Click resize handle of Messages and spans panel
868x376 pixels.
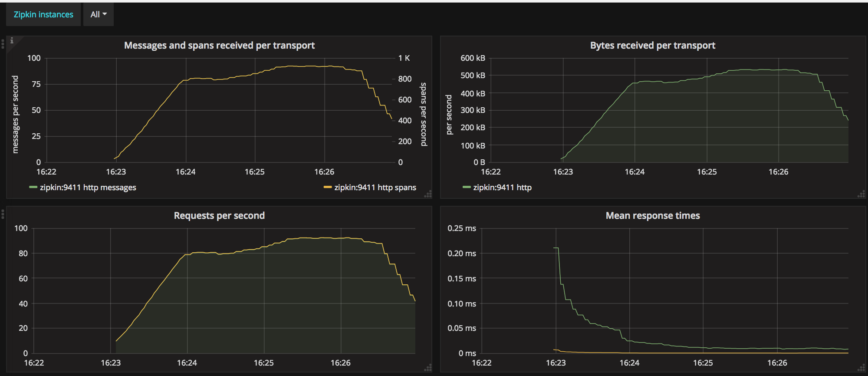pyautogui.click(x=428, y=194)
